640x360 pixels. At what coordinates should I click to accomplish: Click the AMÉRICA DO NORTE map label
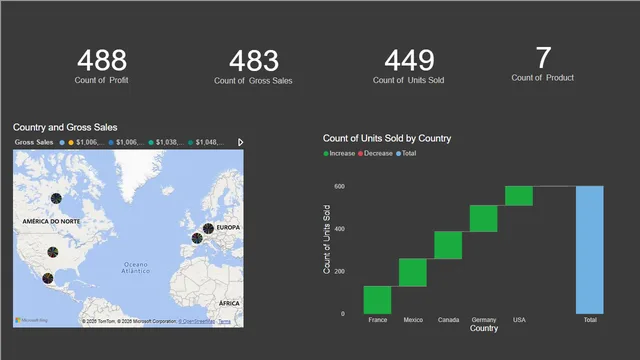click(51, 221)
